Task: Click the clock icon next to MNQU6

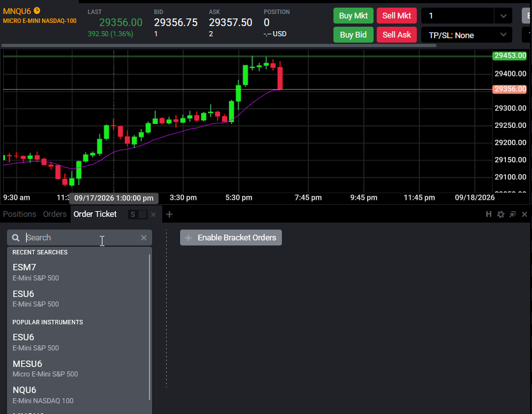Action: tap(37, 11)
